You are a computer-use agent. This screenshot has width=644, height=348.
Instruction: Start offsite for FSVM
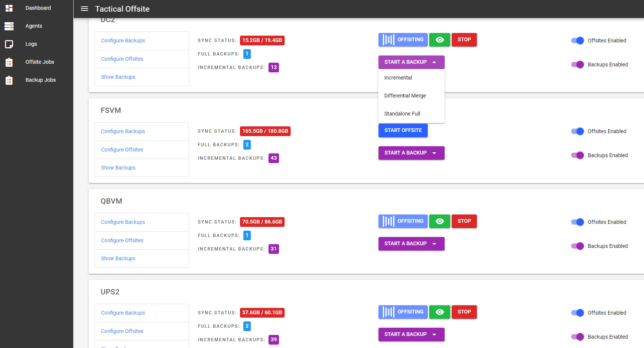coord(403,130)
